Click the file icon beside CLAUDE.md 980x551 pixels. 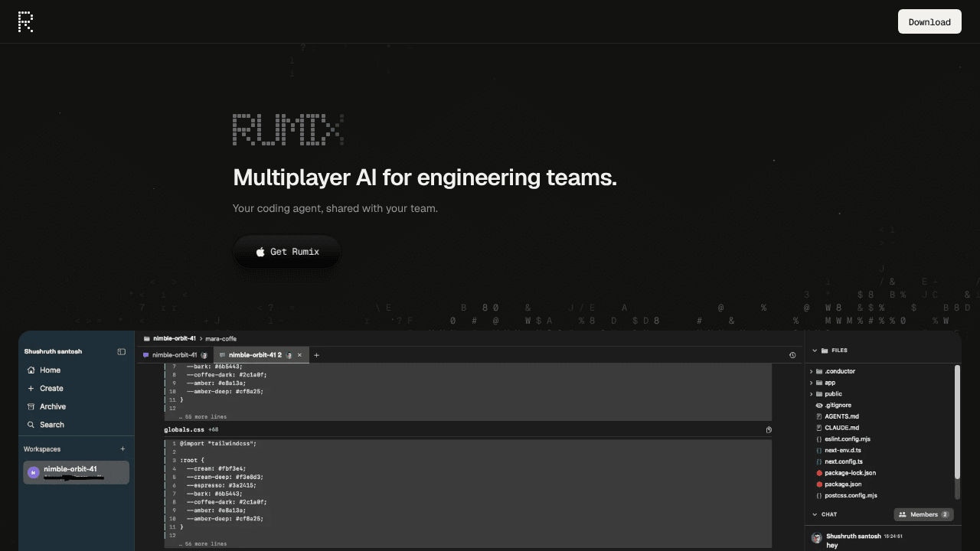click(819, 428)
